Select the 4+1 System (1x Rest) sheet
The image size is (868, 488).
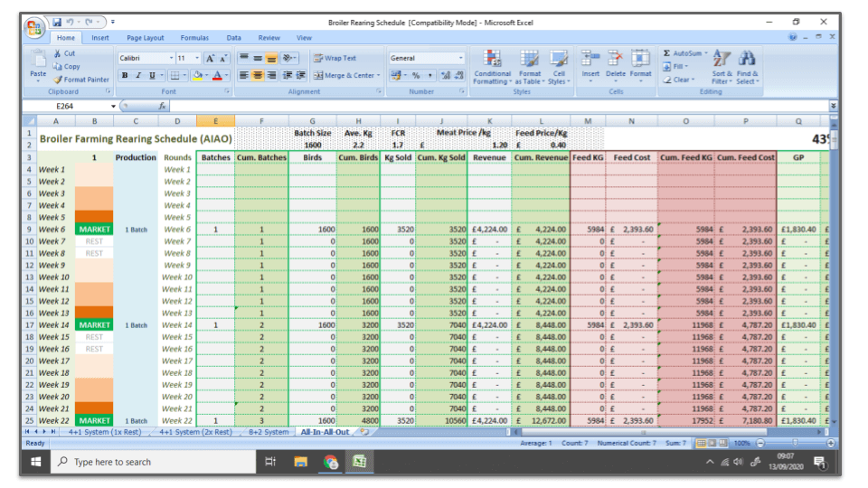pyautogui.click(x=105, y=432)
